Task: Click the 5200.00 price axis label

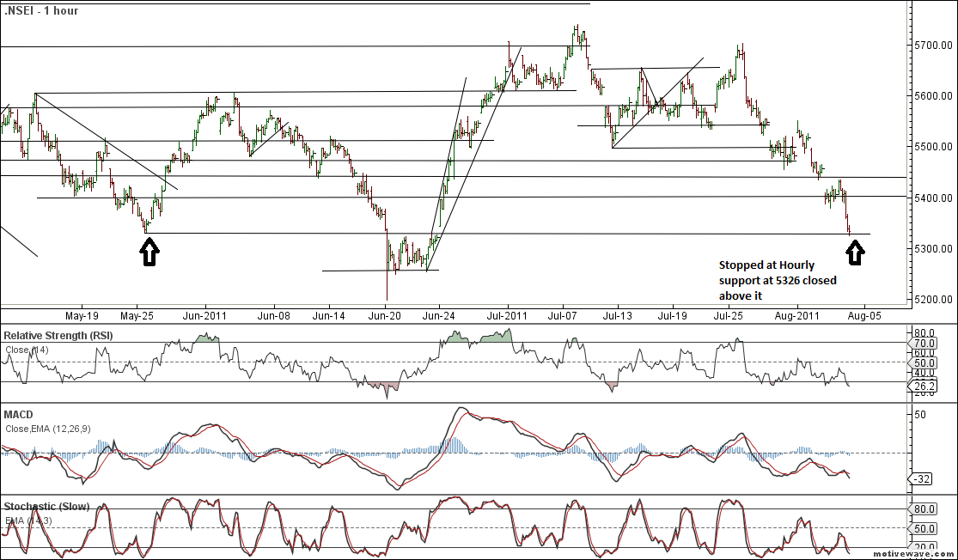Action: pyautogui.click(x=932, y=300)
